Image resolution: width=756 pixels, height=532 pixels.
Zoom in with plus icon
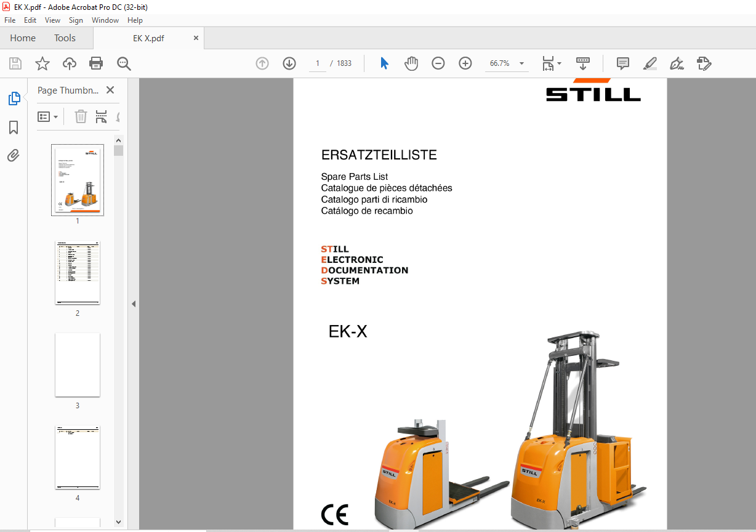(465, 63)
